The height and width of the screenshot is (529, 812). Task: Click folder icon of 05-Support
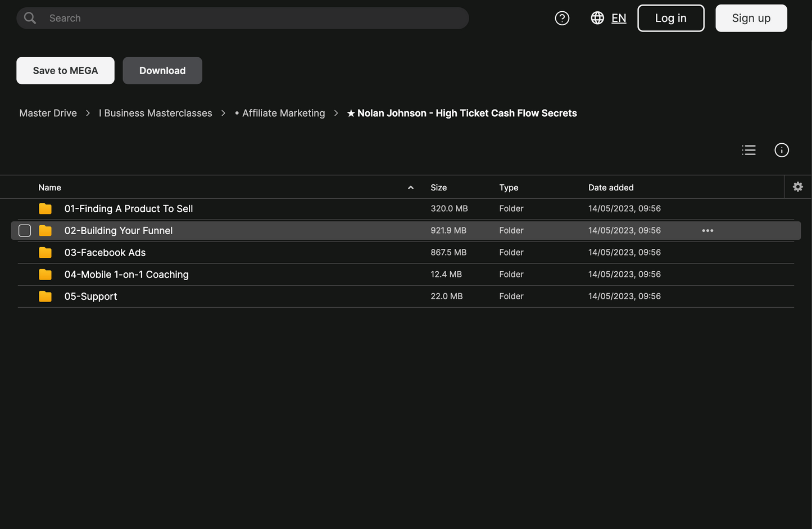pyautogui.click(x=46, y=297)
